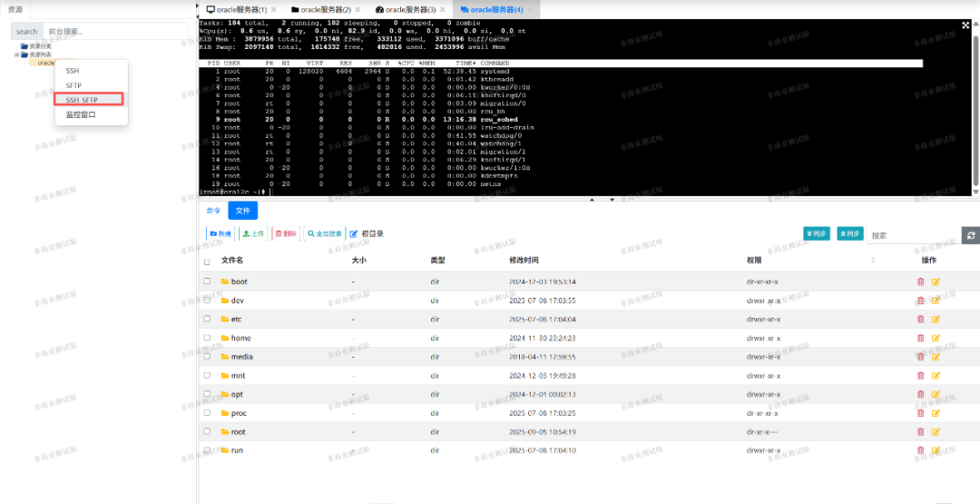Check the boot folder checkbox
The width and height of the screenshot is (980, 504).
(x=207, y=282)
